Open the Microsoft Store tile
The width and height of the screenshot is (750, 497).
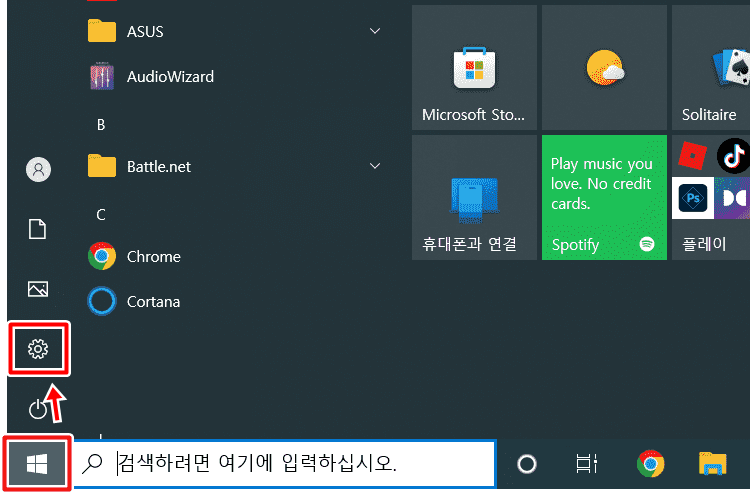tap(474, 67)
